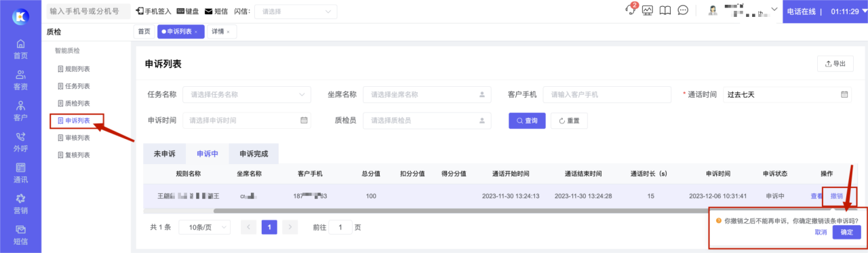Close the 申诉列表 page tab

click(x=196, y=32)
